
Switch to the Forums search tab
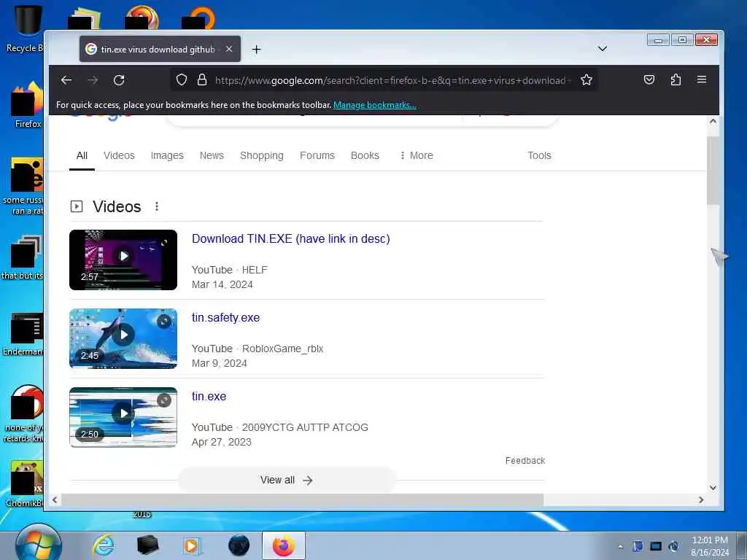[x=317, y=156]
